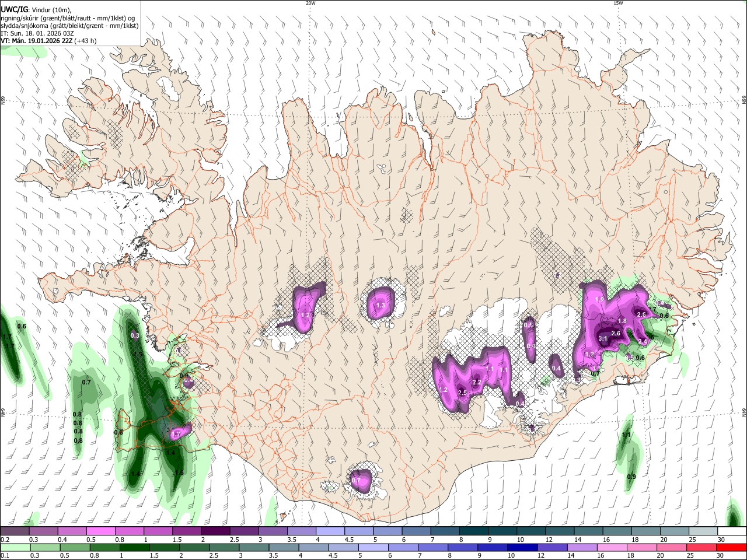Click the '15W' longitude label
The width and height of the screenshot is (747, 560).
[618, 3]
